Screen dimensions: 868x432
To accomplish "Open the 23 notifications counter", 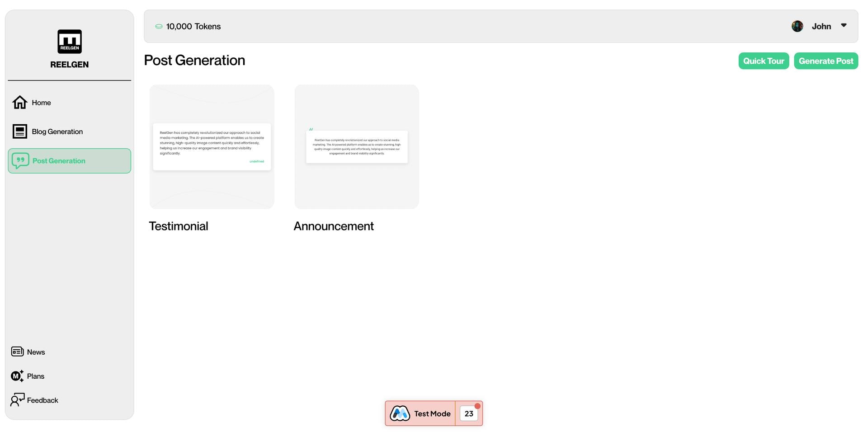I will coord(469,413).
